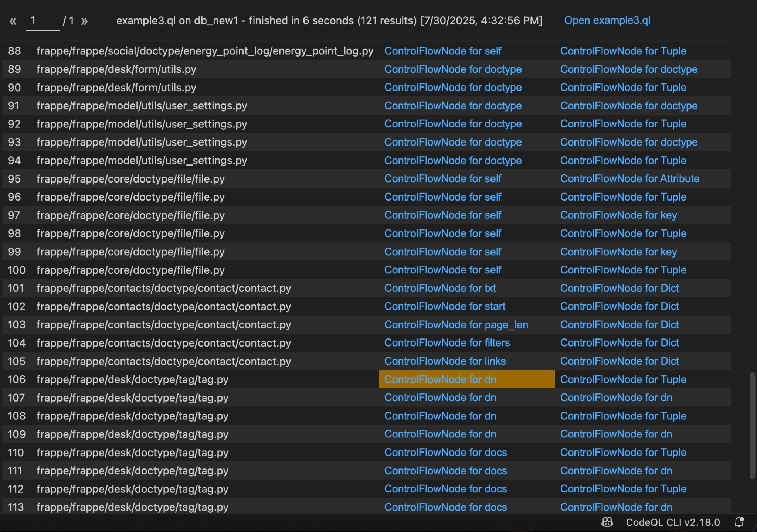Open ControlFlowNode for Dict in row 101
Viewport: 757px width, 532px height.
pyautogui.click(x=619, y=288)
